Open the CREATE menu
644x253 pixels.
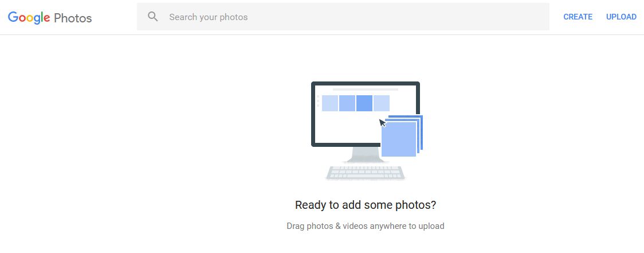(x=578, y=17)
